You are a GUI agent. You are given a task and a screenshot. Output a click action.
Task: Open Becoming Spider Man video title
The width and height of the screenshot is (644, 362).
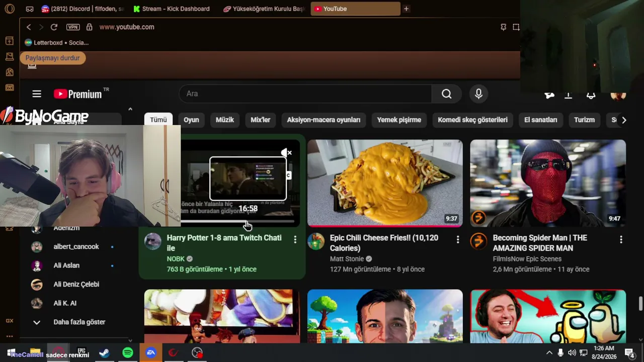pyautogui.click(x=540, y=243)
